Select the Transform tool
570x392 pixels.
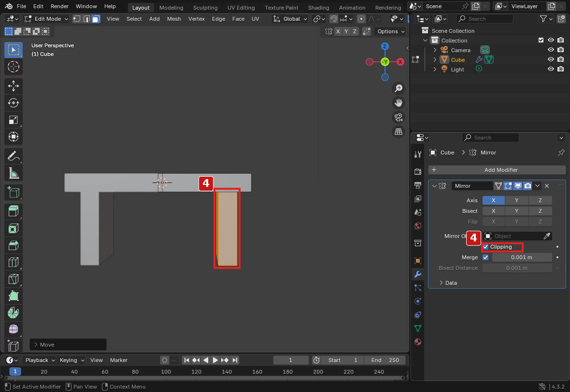click(x=14, y=137)
